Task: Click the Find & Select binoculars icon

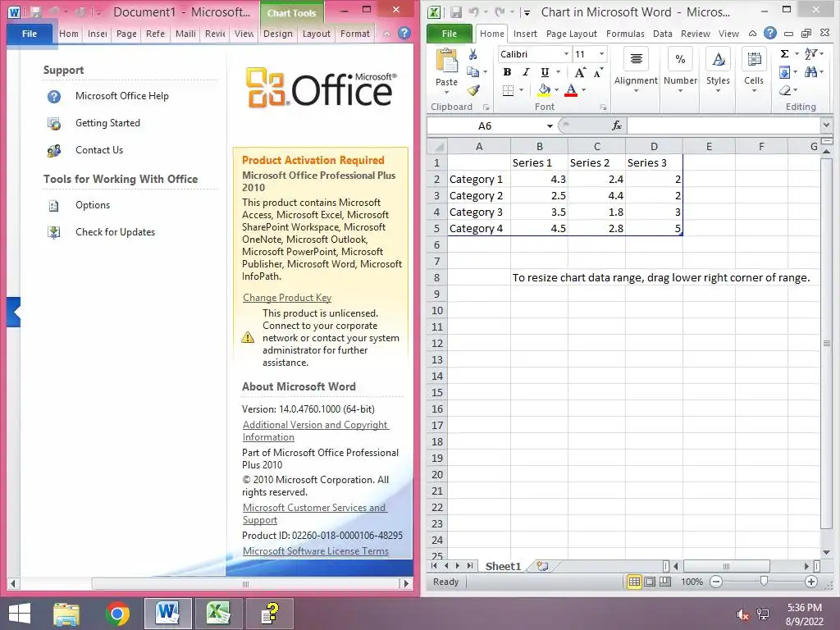Action: pos(810,72)
